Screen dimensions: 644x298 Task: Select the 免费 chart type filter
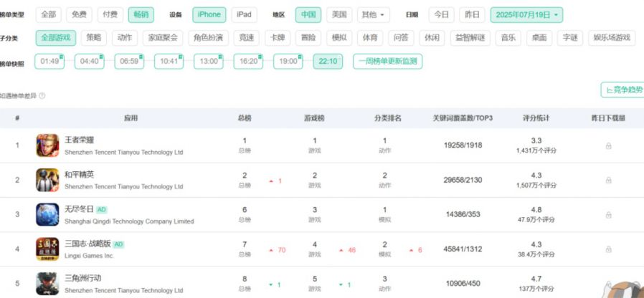tap(80, 15)
